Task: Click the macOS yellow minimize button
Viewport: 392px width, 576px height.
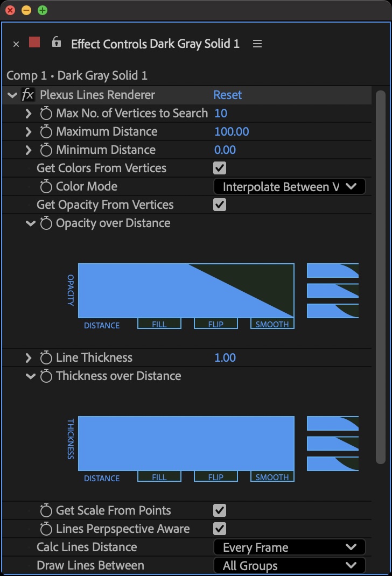Action: 26,10
